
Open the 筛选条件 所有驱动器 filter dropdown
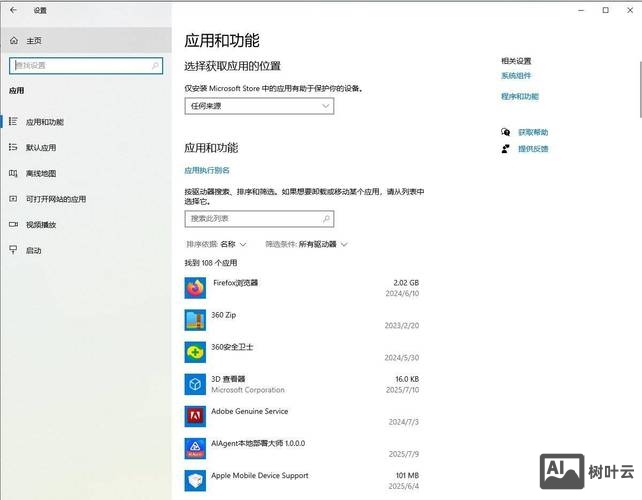pos(306,244)
